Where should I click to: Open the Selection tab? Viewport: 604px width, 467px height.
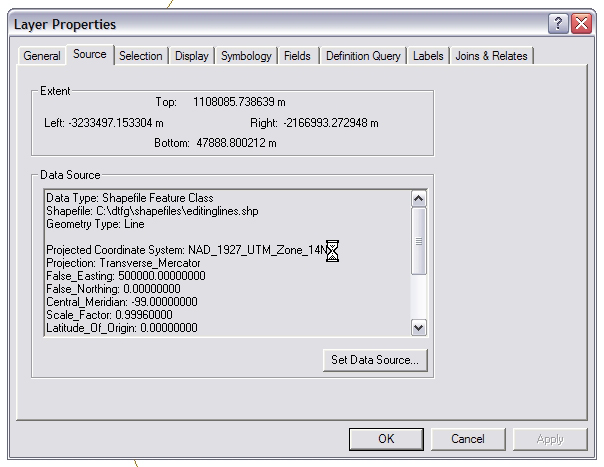point(140,56)
